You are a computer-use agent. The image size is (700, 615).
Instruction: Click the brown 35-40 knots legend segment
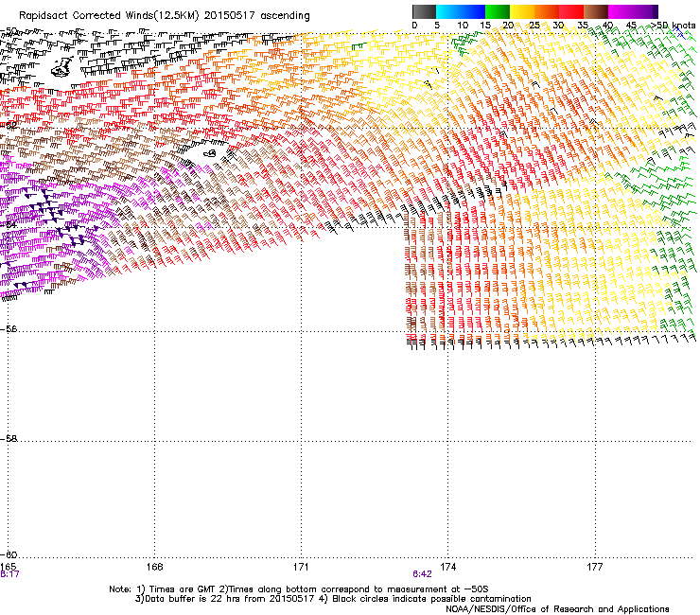[x=596, y=11]
